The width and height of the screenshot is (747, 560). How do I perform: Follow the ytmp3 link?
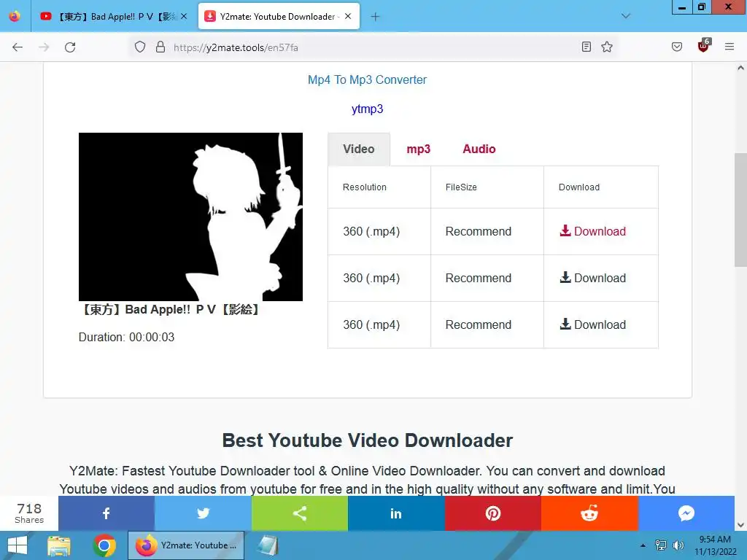(x=368, y=109)
